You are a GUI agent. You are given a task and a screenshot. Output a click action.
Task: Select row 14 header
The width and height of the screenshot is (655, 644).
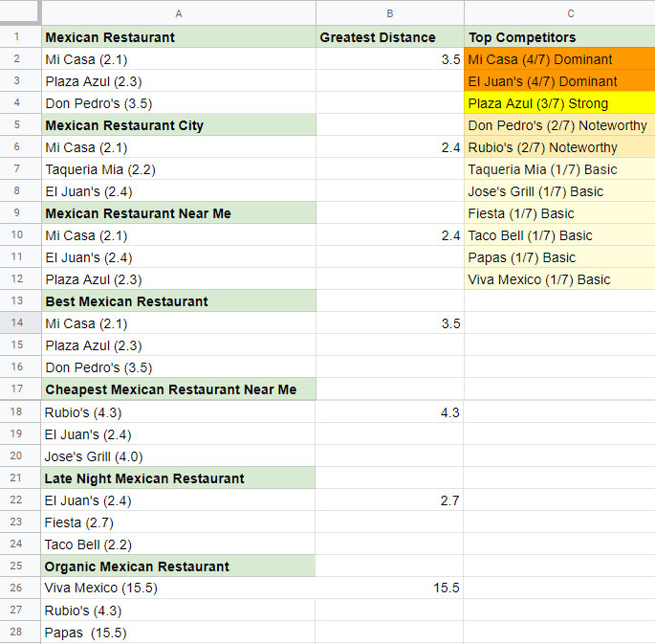[x=19, y=323]
